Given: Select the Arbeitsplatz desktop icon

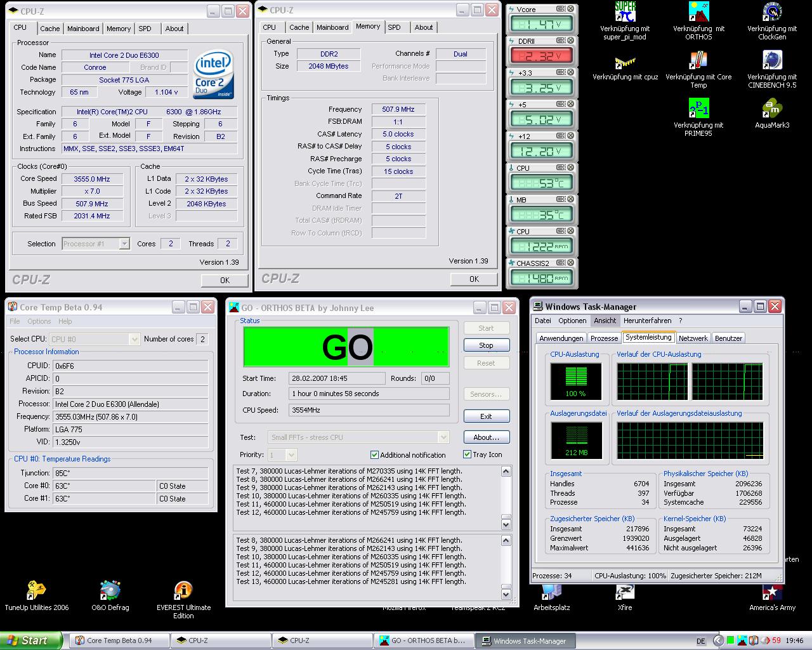Looking at the screenshot, I should pyautogui.click(x=551, y=597).
